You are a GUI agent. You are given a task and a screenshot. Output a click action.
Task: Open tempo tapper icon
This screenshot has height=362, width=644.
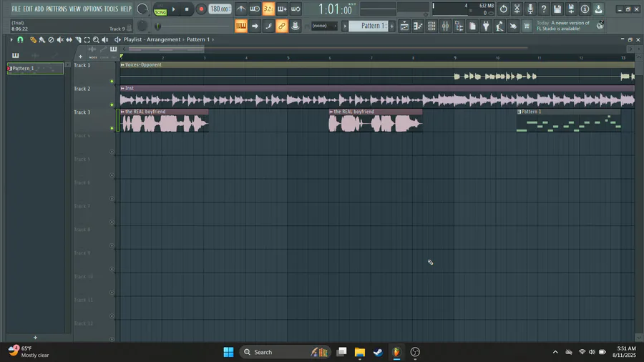point(499,26)
